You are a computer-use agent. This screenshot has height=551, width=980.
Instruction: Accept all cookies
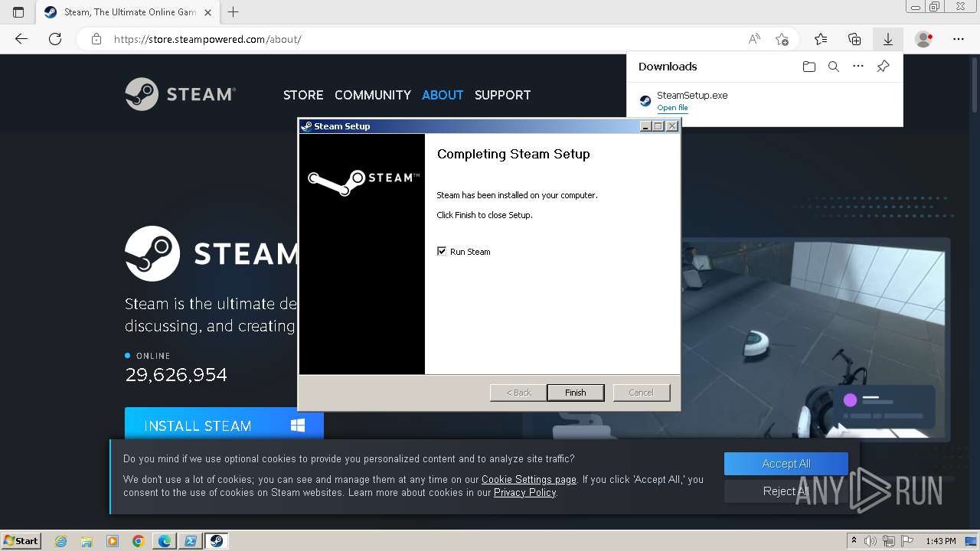[786, 464]
